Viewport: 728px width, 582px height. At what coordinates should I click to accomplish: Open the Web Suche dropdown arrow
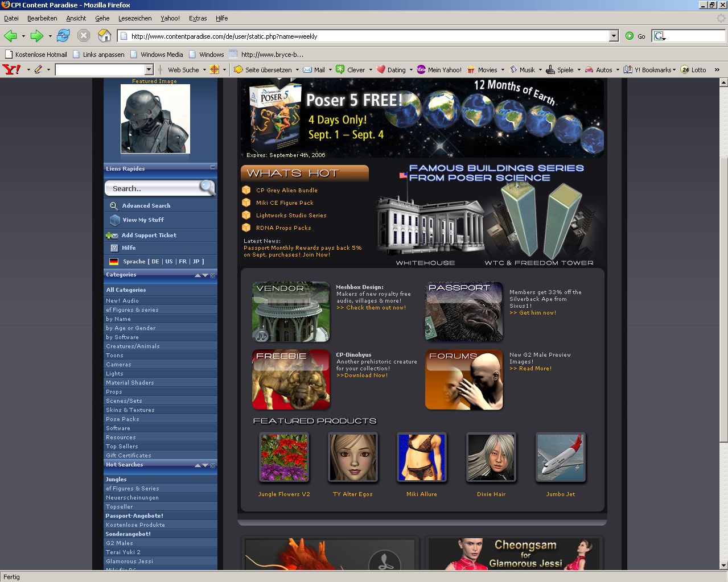204,69
